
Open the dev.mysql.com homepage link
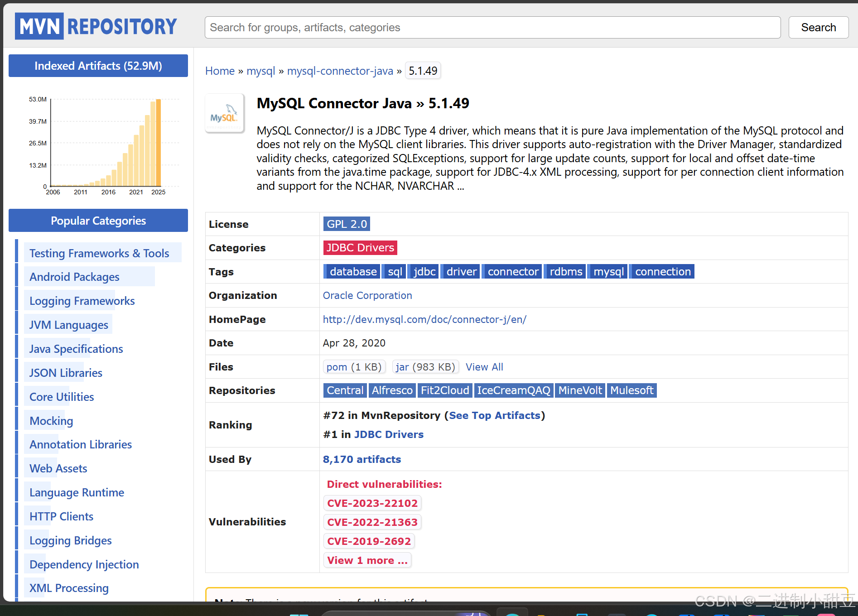tap(424, 319)
